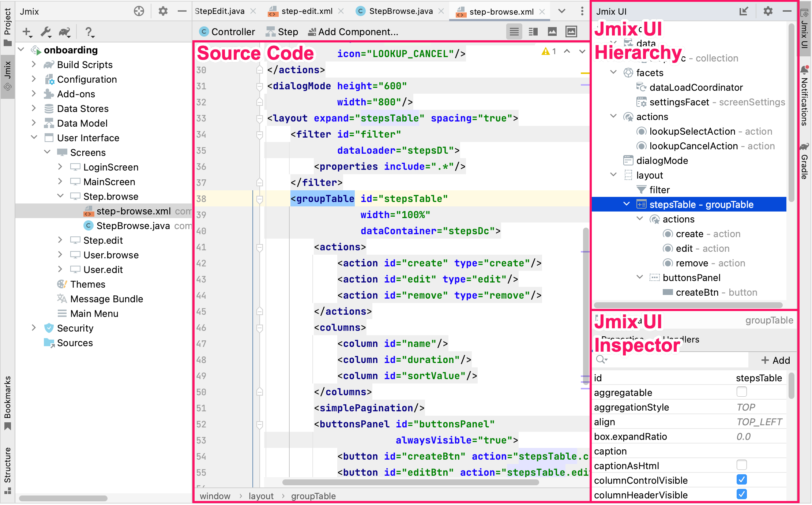812x505 pixels.
Task: Expand the LoginScreen node
Action: pos(60,167)
